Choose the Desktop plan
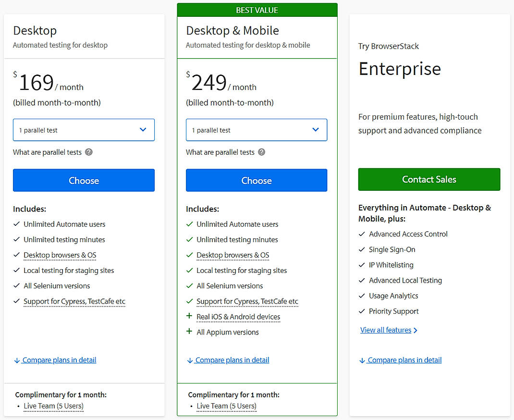 tap(84, 180)
